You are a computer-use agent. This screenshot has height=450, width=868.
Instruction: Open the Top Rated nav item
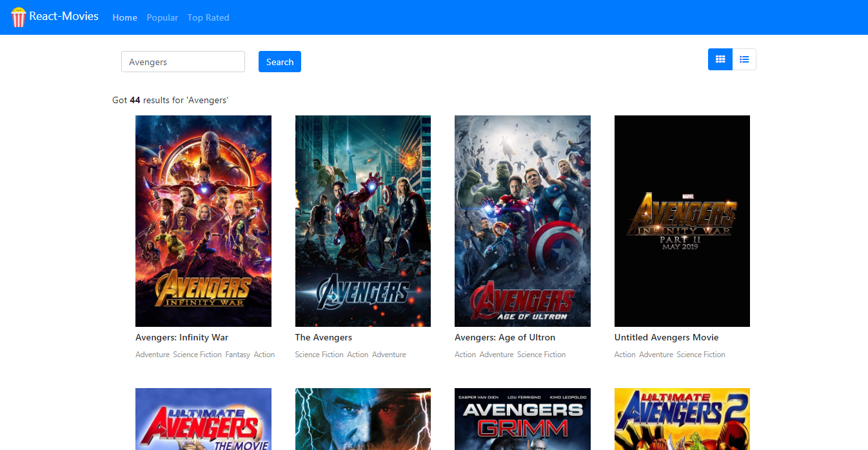pyautogui.click(x=208, y=17)
